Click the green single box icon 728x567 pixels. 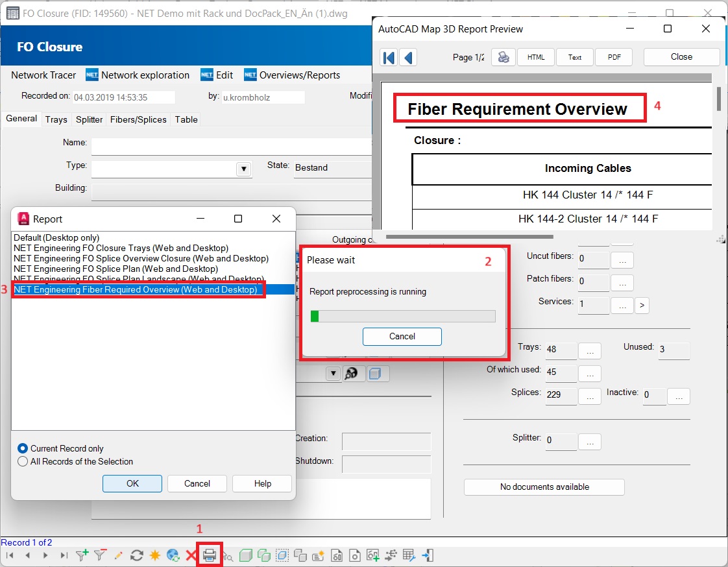[x=246, y=555]
